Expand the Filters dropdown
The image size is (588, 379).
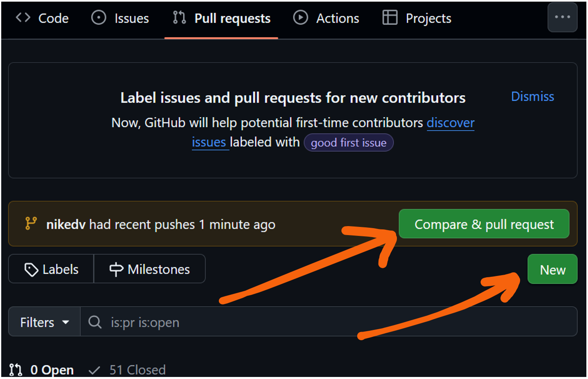pyautogui.click(x=44, y=322)
